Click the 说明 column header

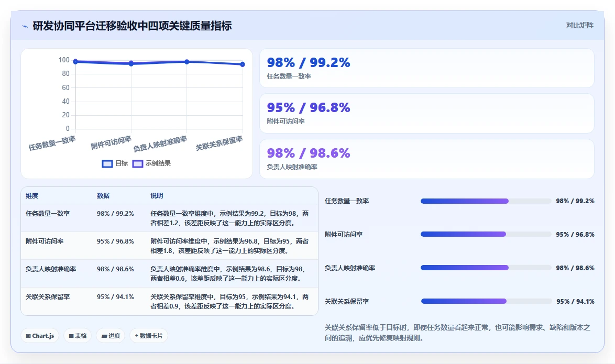157,196
